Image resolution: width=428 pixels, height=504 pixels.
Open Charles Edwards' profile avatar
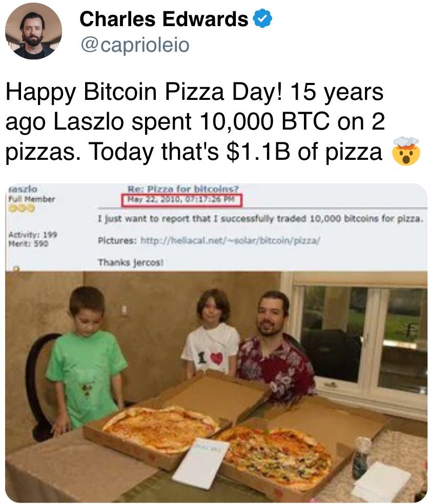point(33,31)
